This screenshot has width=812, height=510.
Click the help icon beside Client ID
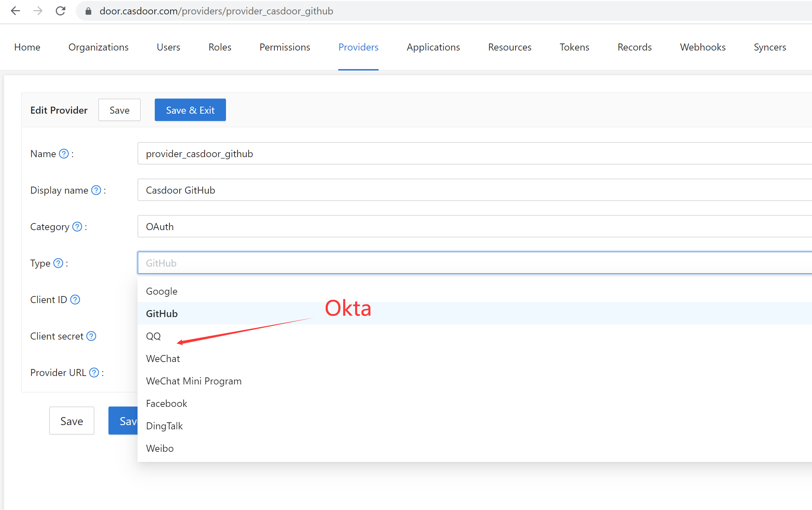pos(74,300)
